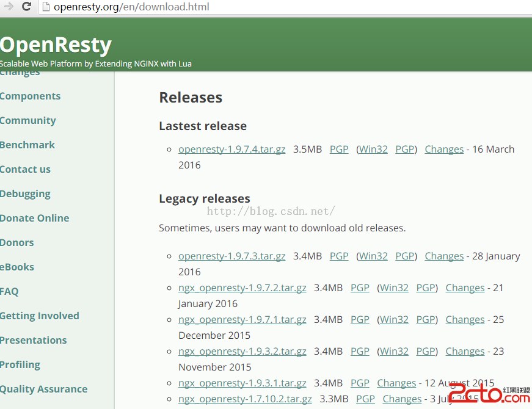View Changes for the 28 January release

pyautogui.click(x=444, y=256)
